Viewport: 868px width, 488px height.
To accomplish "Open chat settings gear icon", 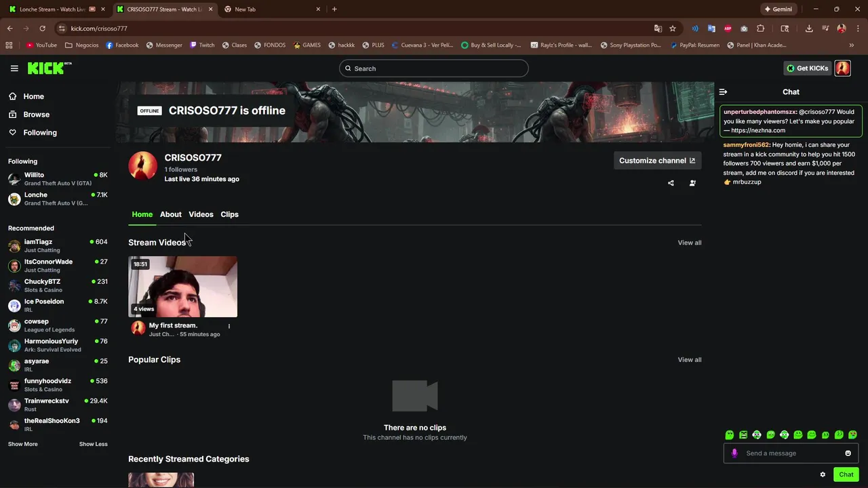I will pyautogui.click(x=823, y=474).
